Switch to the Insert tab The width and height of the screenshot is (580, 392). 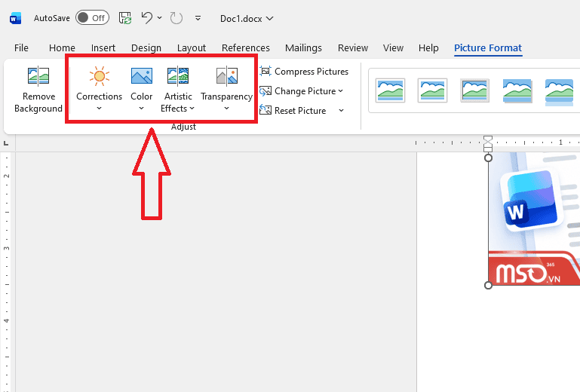[103, 47]
